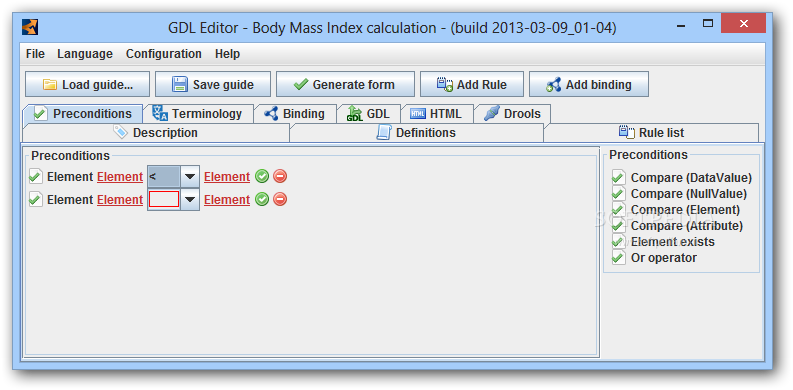The image size is (793, 390).
Task: Select 'Element exists' text in the list
Action: (x=673, y=242)
